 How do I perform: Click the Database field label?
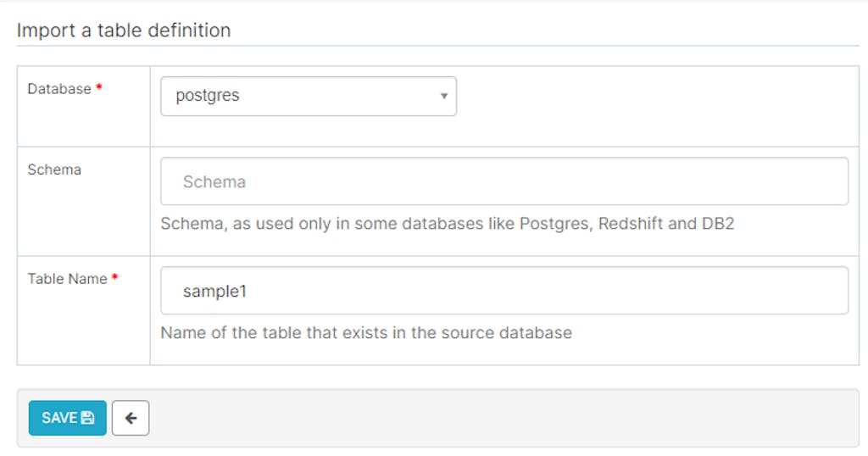(x=59, y=89)
